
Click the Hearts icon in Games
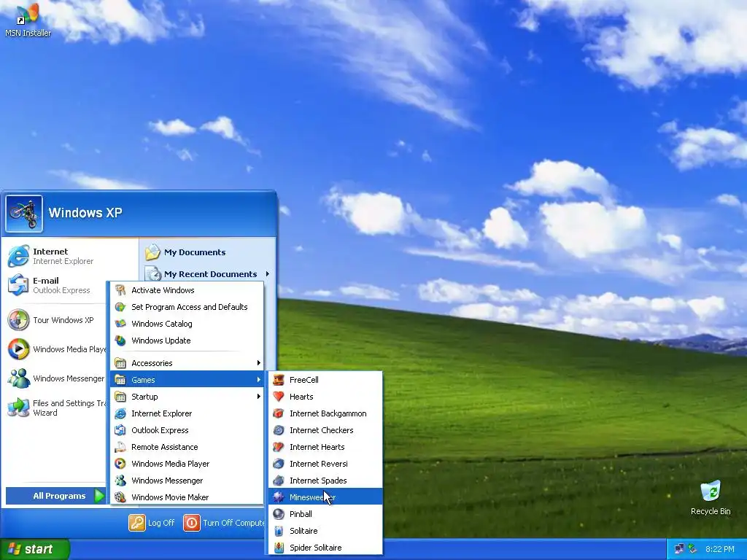coord(279,396)
